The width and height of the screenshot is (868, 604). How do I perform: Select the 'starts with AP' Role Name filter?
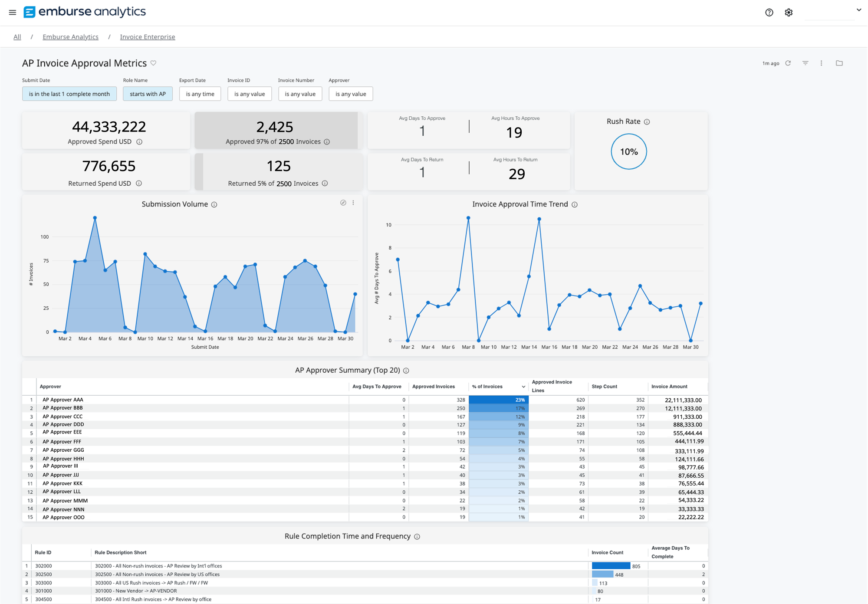148,94
